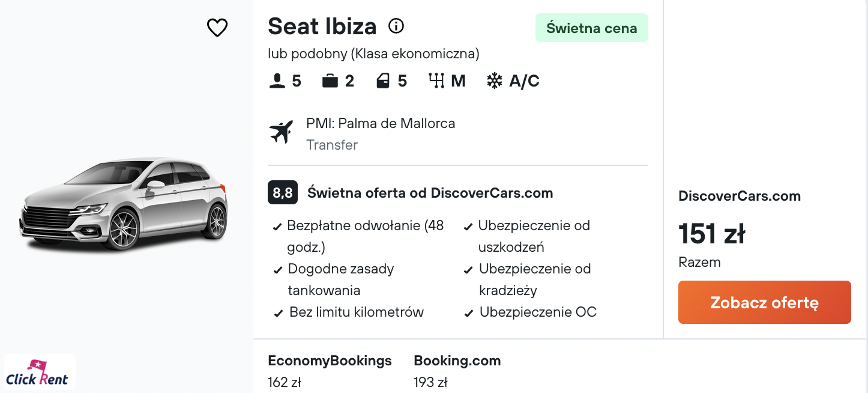
Task: Click the DiscoverCars.com provider name above price
Action: (740, 196)
